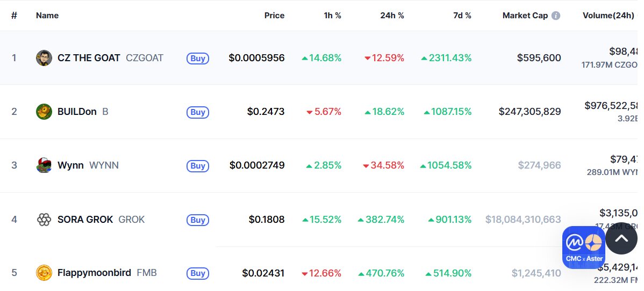The height and width of the screenshot is (291, 644).
Task: Buy CZ THE GOAT token
Action: [x=197, y=59]
